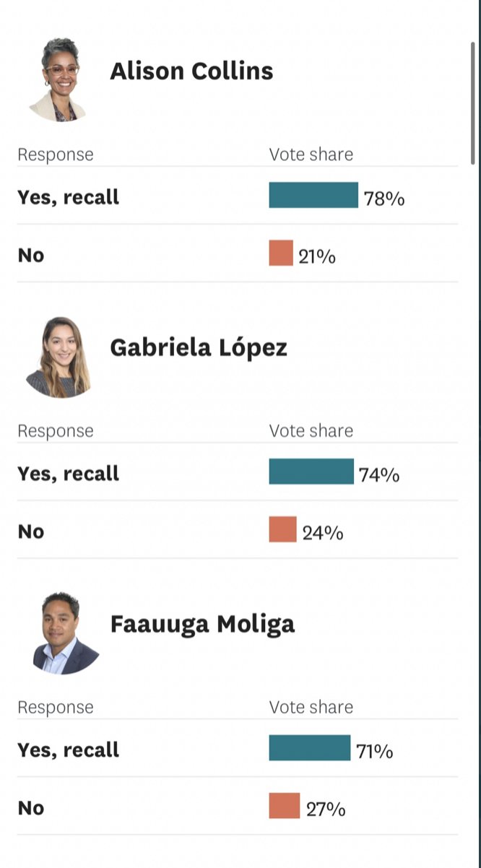Click the teal 78% recall bar
Image resolution: width=481 pixels, height=868 pixels.
[x=313, y=195]
